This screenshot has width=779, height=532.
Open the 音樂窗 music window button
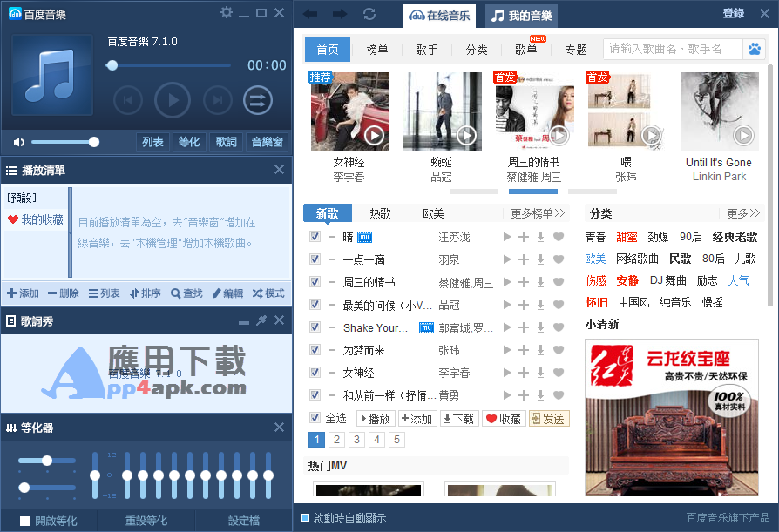point(267,142)
